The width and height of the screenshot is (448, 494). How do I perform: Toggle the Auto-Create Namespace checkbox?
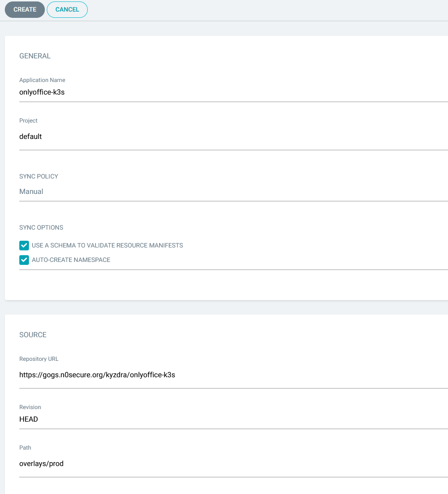(x=24, y=260)
